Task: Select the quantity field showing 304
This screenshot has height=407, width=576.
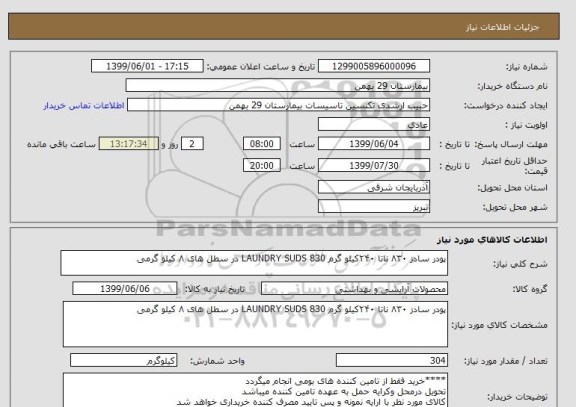Action: point(392,360)
